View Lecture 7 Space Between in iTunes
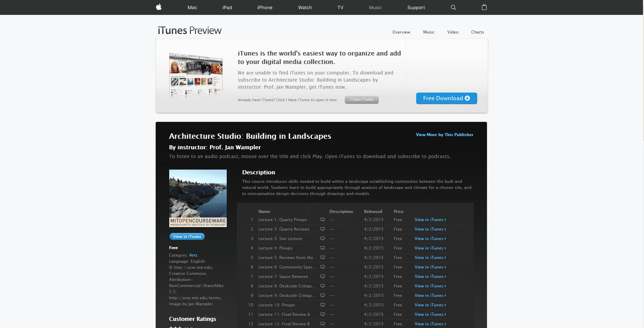 [430, 277]
